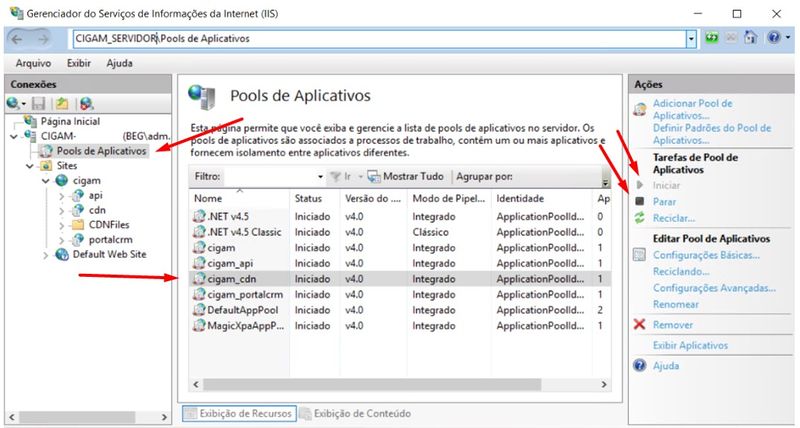Click the IIS application icon in title bar
The image size is (800, 428).
point(16,13)
